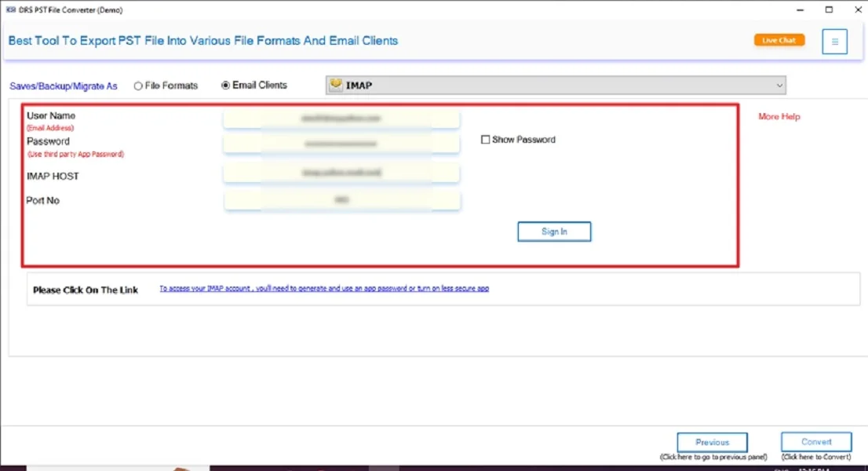Click the app password instructions link
Image resolution: width=868 pixels, height=471 pixels.
tap(323, 288)
